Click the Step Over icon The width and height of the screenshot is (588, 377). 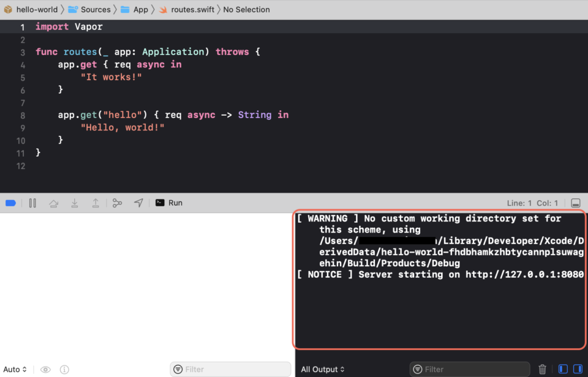tap(53, 203)
